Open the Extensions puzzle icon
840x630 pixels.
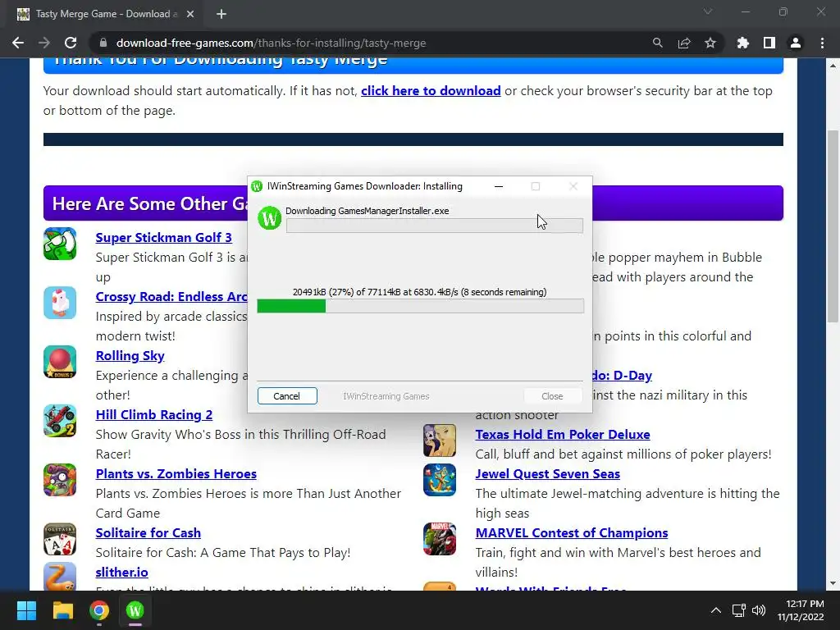(x=743, y=43)
